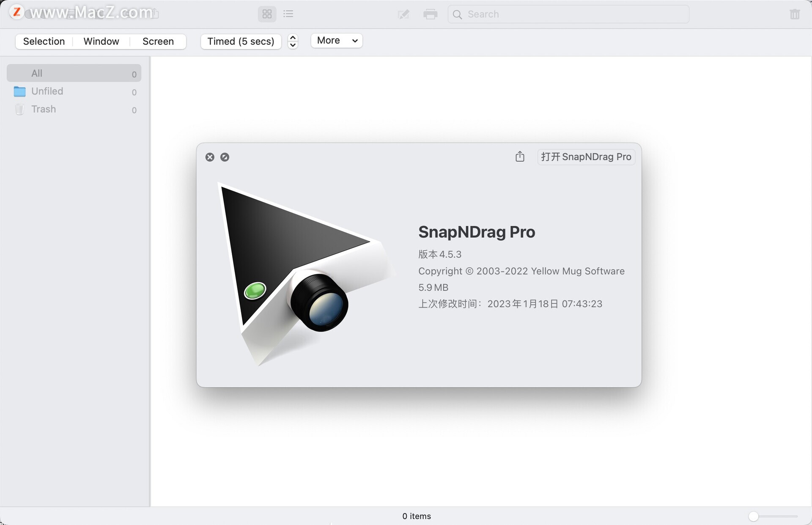Click the pencil/annotate tool icon
The height and width of the screenshot is (525, 812).
tap(403, 13)
